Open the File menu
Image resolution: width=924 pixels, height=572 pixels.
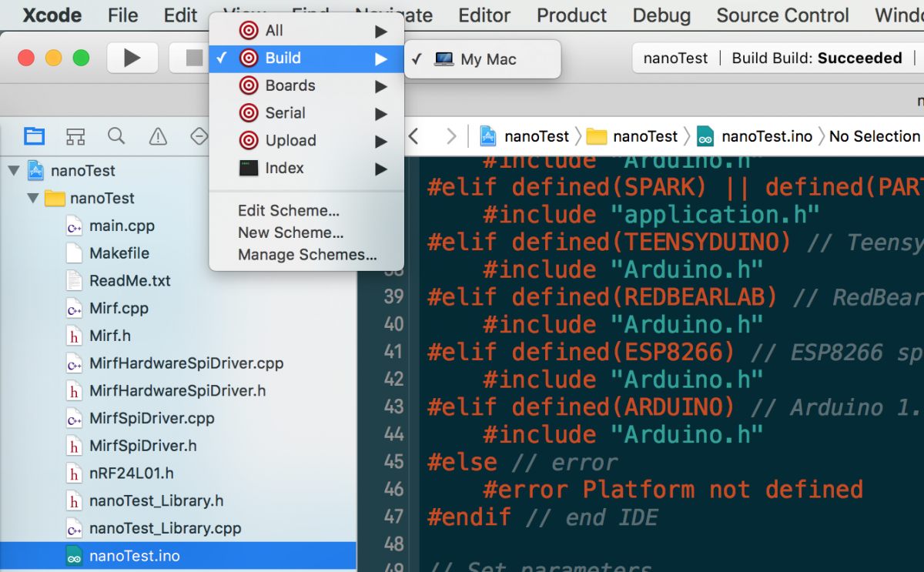pos(123,15)
